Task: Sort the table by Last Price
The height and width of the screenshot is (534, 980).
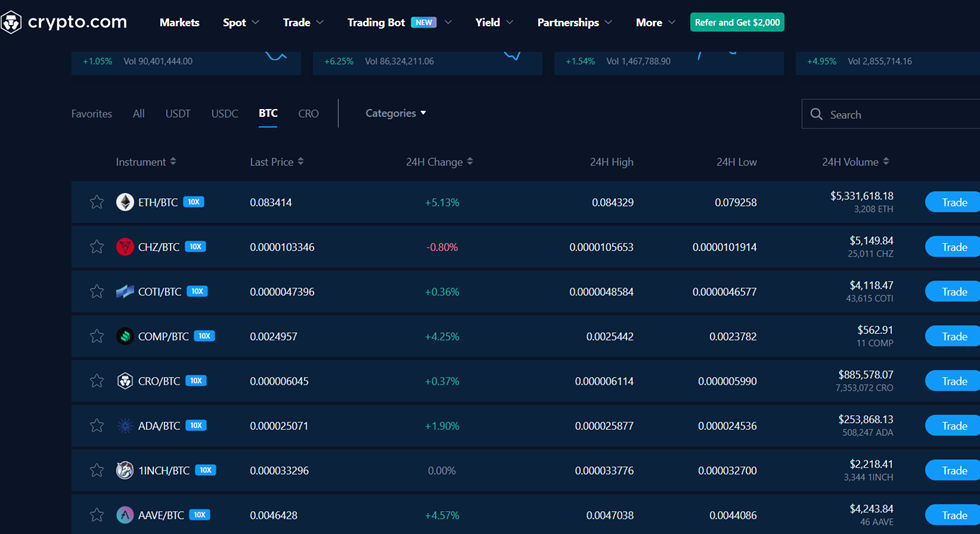Action: 276,162
